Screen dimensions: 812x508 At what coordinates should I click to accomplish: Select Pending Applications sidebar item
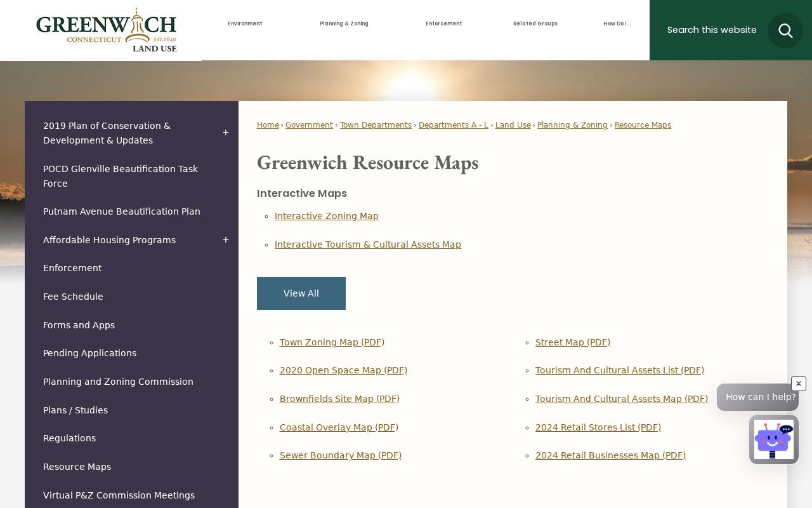[131, 353]
